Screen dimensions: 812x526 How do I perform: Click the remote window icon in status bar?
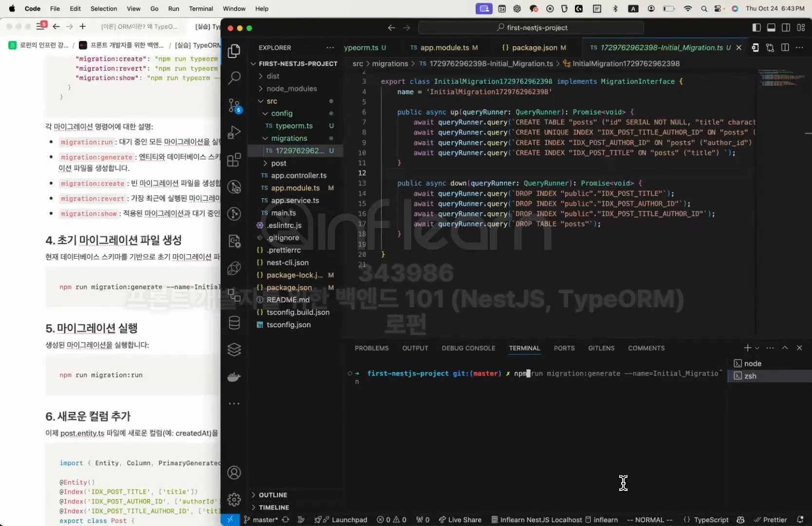(230, 520)
